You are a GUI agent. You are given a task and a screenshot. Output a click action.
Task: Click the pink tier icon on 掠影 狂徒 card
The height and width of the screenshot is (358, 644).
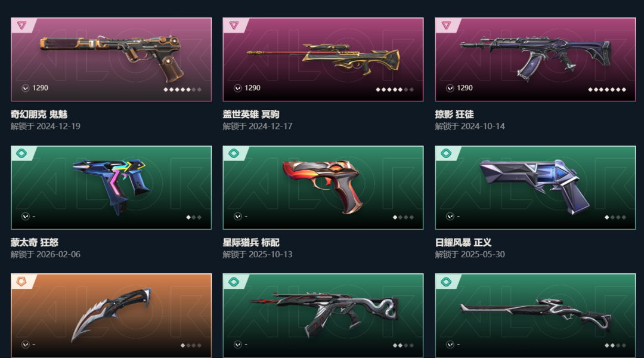coord(447,26)
